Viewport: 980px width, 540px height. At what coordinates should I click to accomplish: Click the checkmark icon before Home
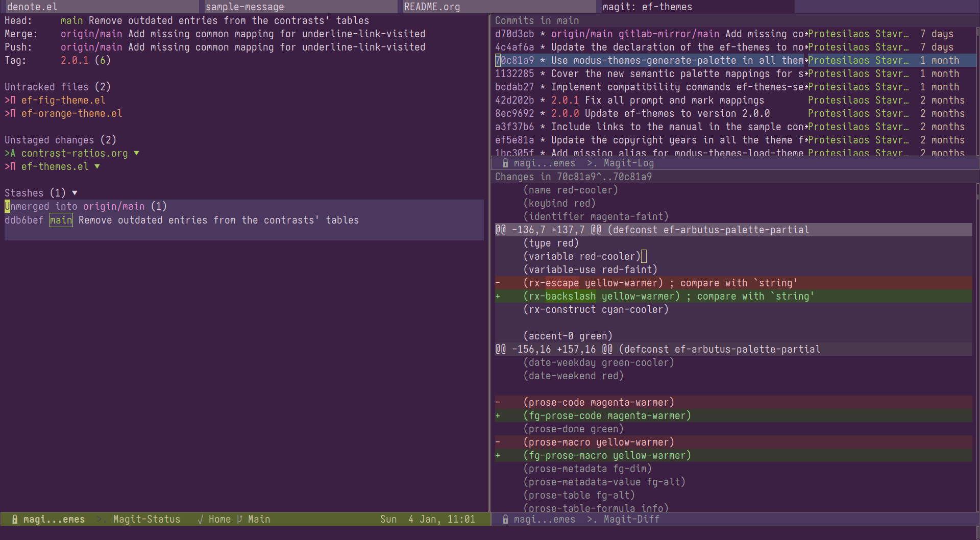[x=200, y=519]
